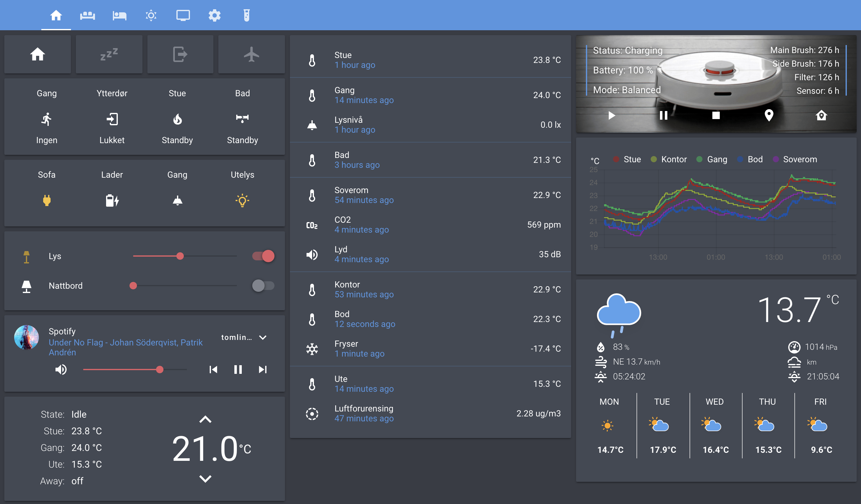Select the airplane mode icon
The height and width of the screenshot is (504, 861).
pyautogui.click(x=251, y=55)
